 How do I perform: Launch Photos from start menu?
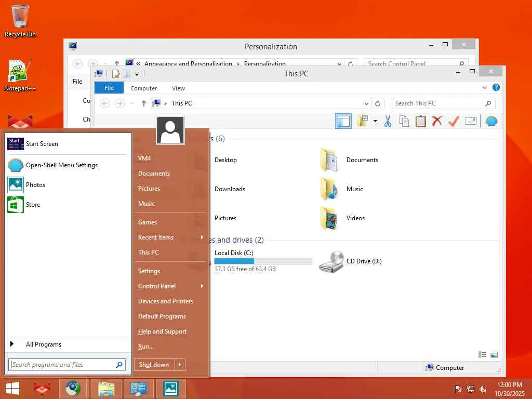click(66, 185)
